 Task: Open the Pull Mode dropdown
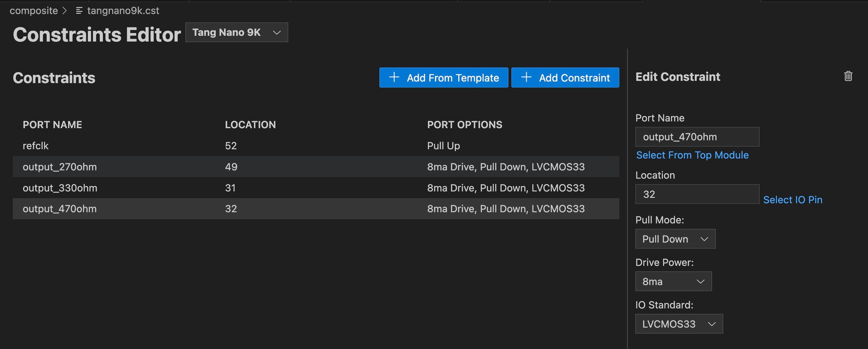(675, 239)
